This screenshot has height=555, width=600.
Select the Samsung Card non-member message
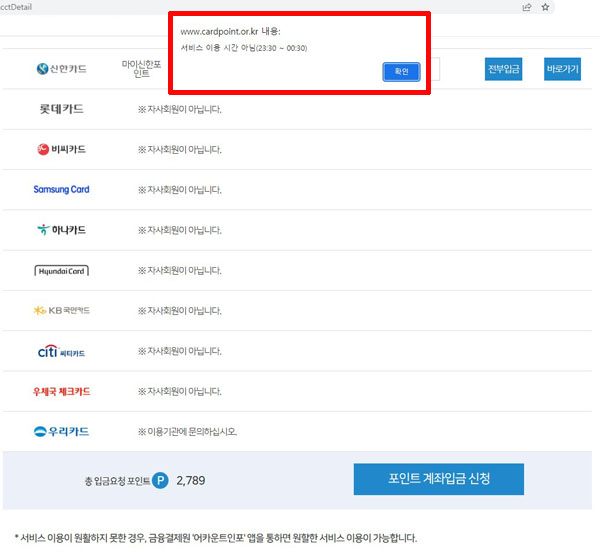(180, 190)
